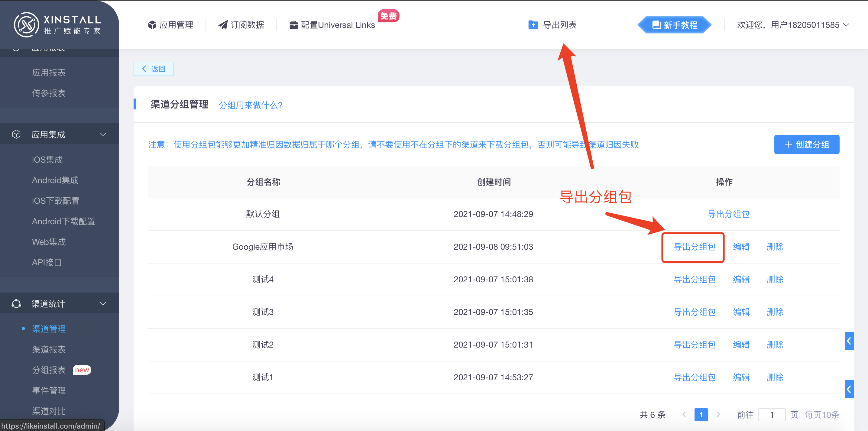Viewport: 868px width, 431px height.
Task: Select API接口 in sidebar
Action: click(x=47, y=262)
